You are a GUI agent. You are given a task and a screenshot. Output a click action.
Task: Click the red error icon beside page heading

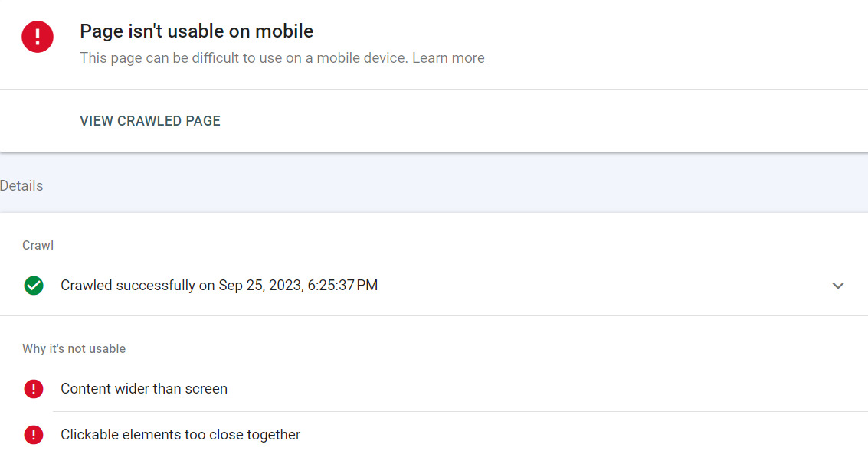pyautogui.click(x=38, y=37)
